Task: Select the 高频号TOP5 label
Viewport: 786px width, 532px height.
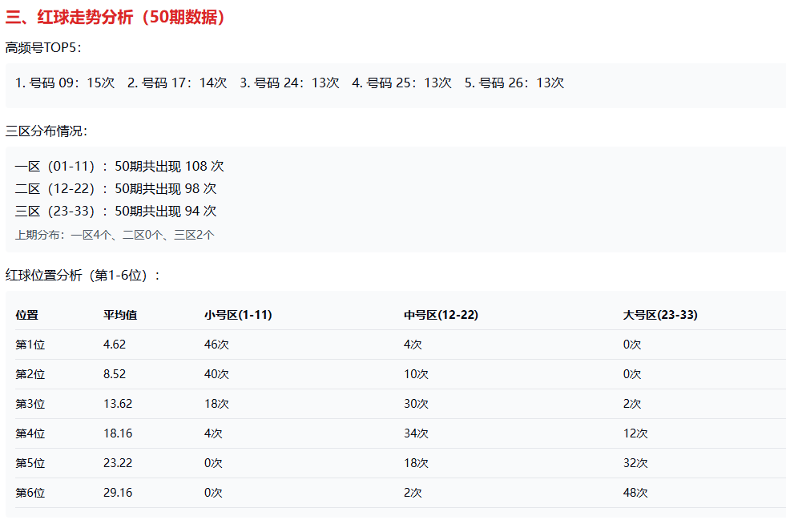Action: point(43,48)
